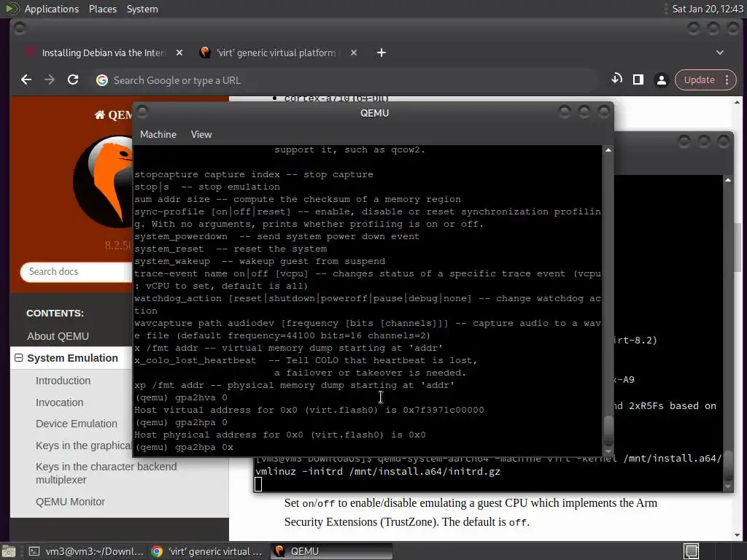The image size is (747, 560).
Task: Click the '(qemu) gpa2hpa 0x' prompt line
Action: pyautogui.click(x=185, y=447)
